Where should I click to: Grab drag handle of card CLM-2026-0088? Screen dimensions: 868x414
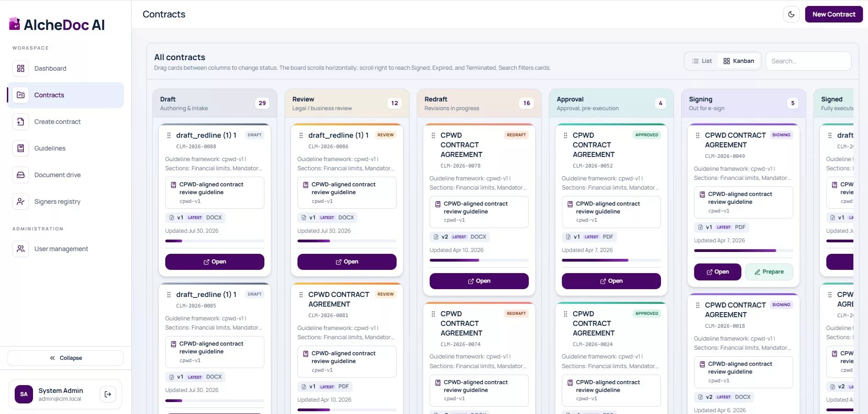tap(169, 135)
